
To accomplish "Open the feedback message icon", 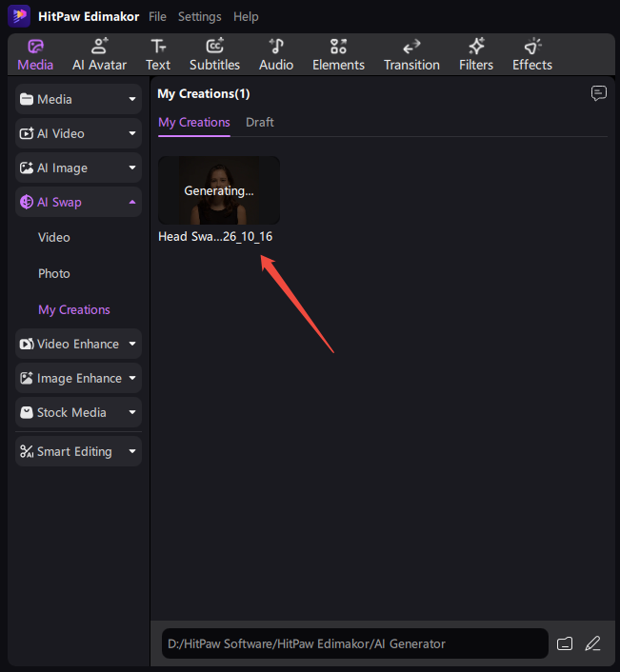I will tap(599, 93).
